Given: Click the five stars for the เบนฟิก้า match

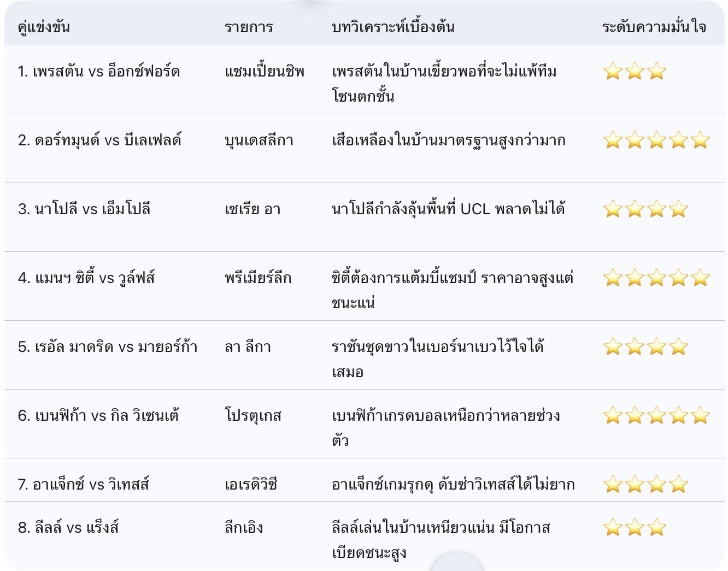Looking at the screenshot, I should tap(656, 416).
